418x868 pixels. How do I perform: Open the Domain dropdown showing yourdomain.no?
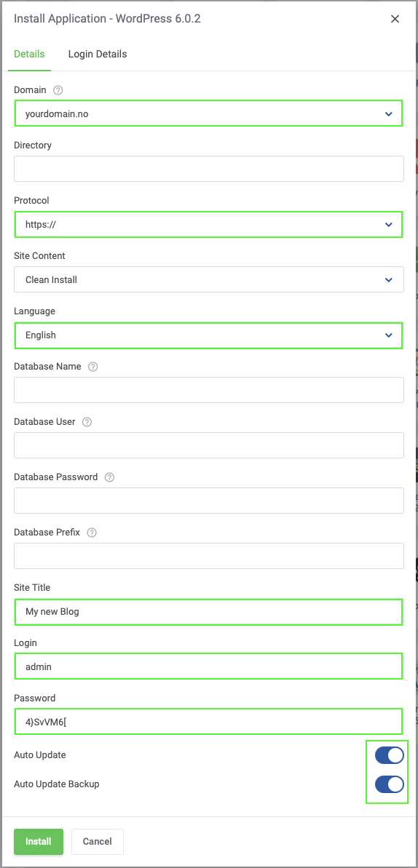pos(208,114)
